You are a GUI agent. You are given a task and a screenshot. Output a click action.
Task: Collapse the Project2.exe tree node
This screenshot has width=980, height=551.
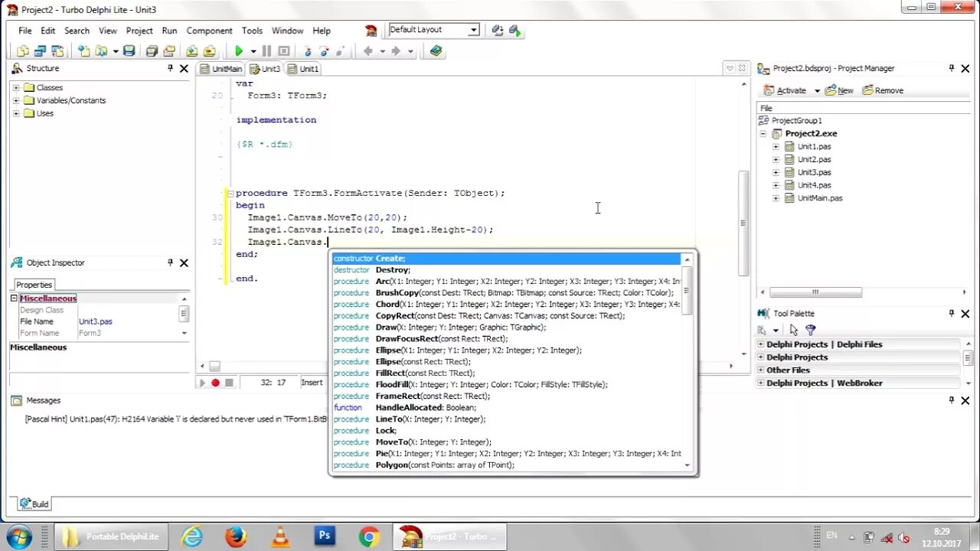pyautogui.click(x=763, y=134)
